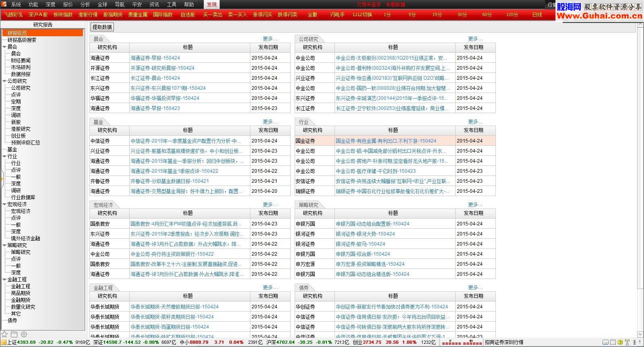
Task: Click 板块指数 in the red toolbar
Action: 63,14
